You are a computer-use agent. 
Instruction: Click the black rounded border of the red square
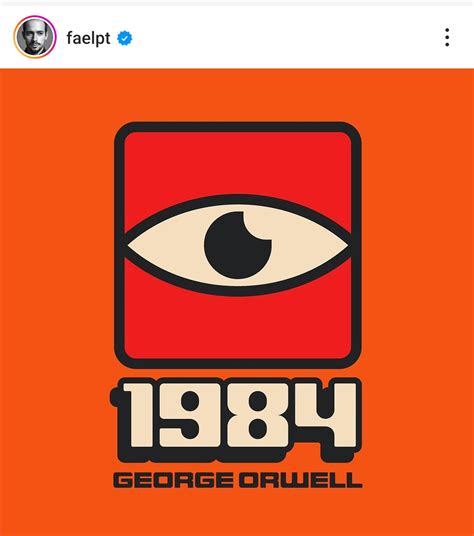(x=238, y=127)
